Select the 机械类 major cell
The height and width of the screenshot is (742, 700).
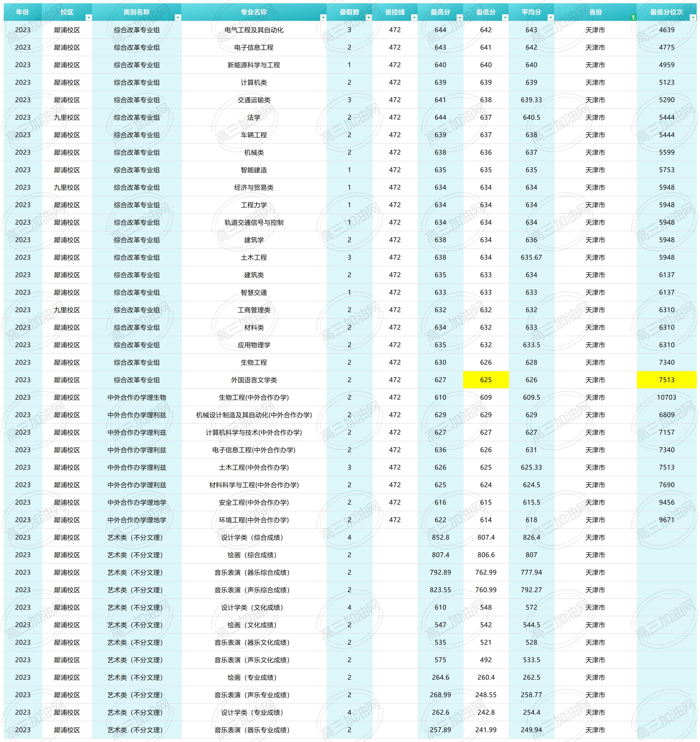pos(254,152)
